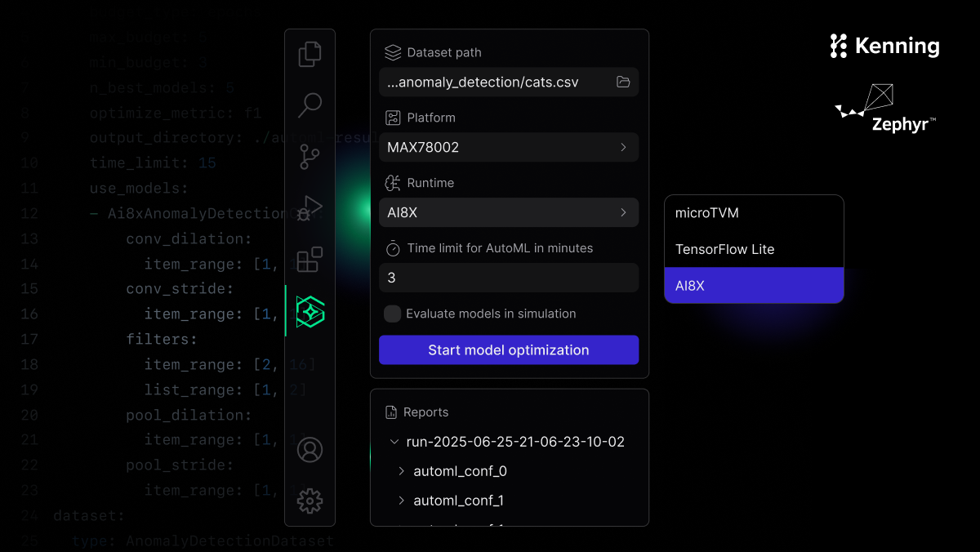Open the settings gear icon
Screen dimensions: 980x552
tap(310, 501)
